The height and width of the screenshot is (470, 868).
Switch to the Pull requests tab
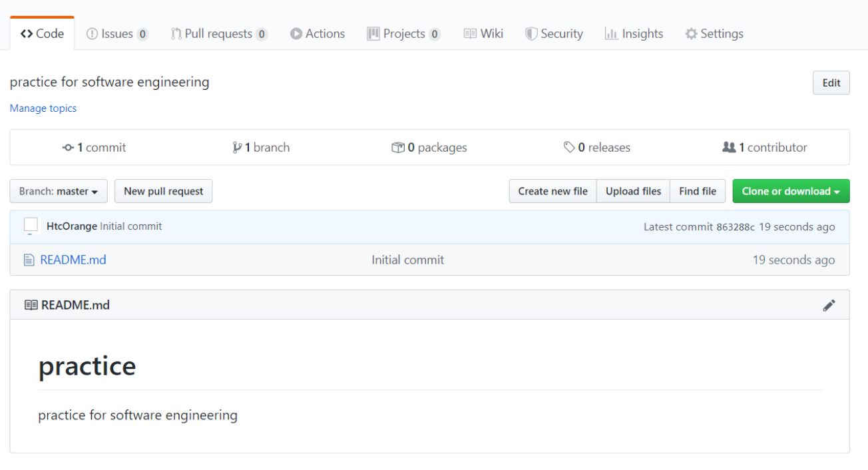219,34
